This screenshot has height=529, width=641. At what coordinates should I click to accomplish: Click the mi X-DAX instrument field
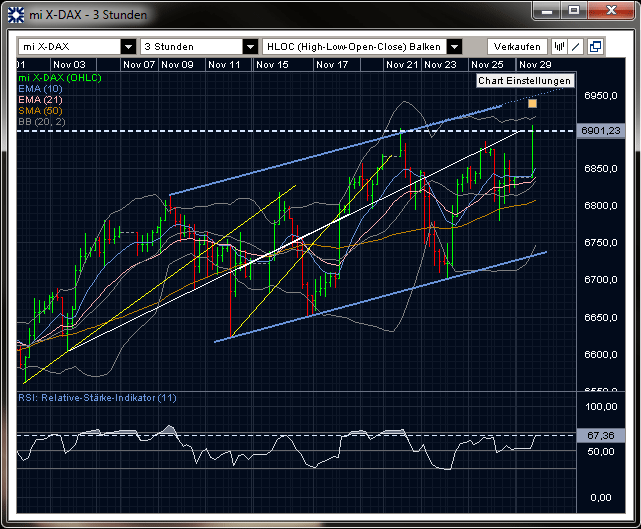pyautogui.click(x=69, y=47)
